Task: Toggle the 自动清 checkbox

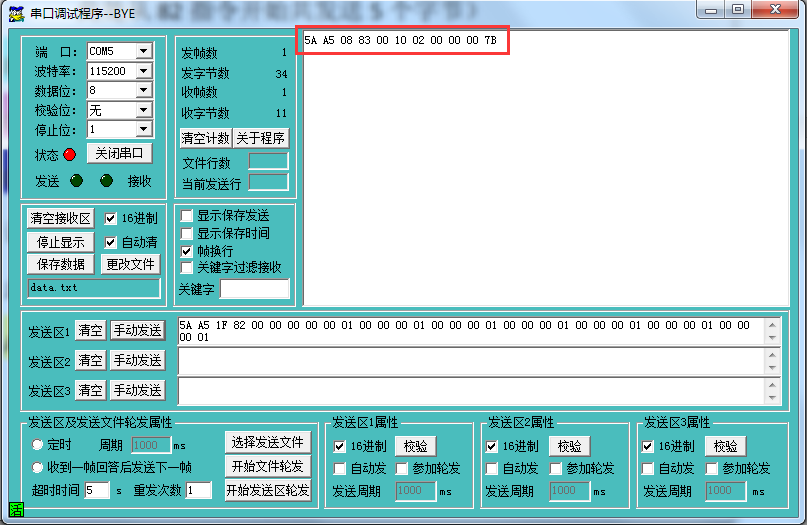Action: point(110,242)
